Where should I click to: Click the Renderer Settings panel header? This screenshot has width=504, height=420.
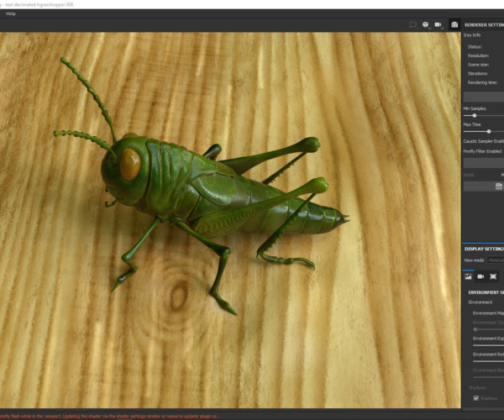pos(484,25)
